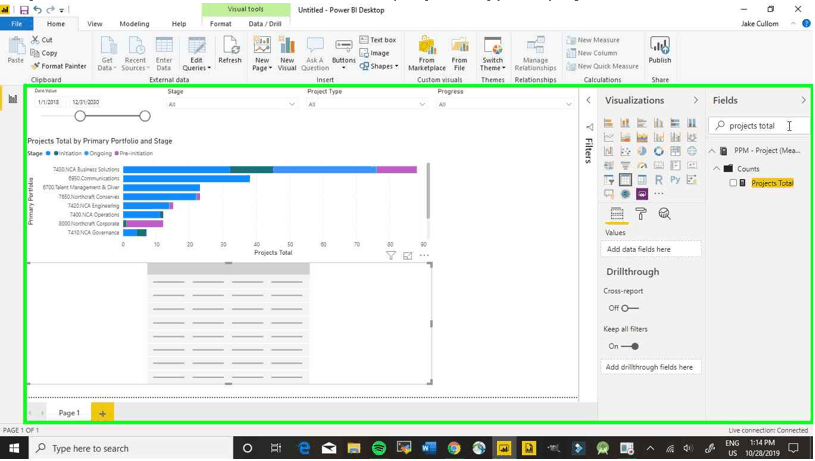Open Spotify from the taskbar
Screen dimensions: 815x461
point(379,449)
